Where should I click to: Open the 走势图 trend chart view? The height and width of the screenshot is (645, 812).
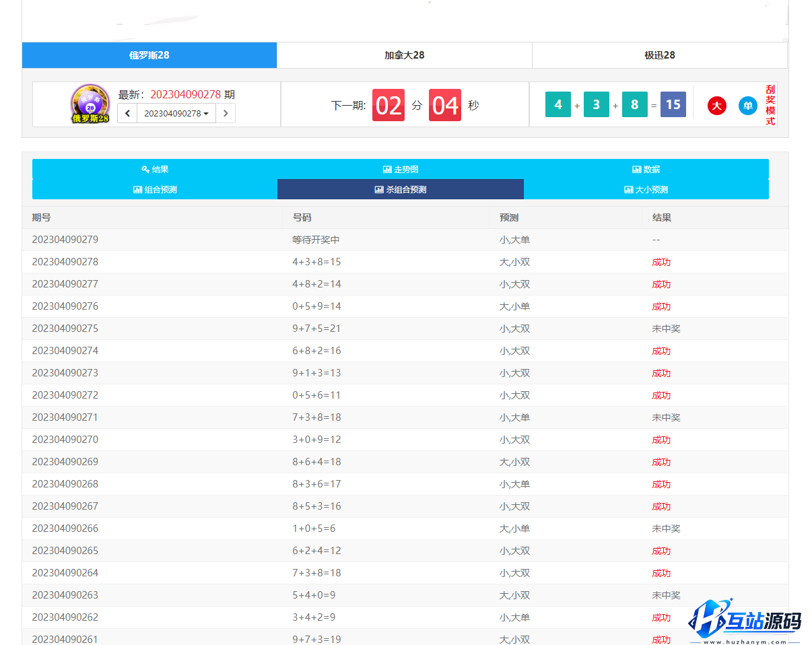pyautogui.click(x=401, y=169)
